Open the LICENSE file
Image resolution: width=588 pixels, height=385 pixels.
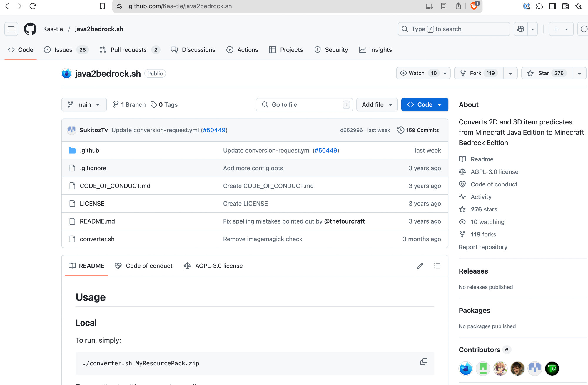pos(92,204)
